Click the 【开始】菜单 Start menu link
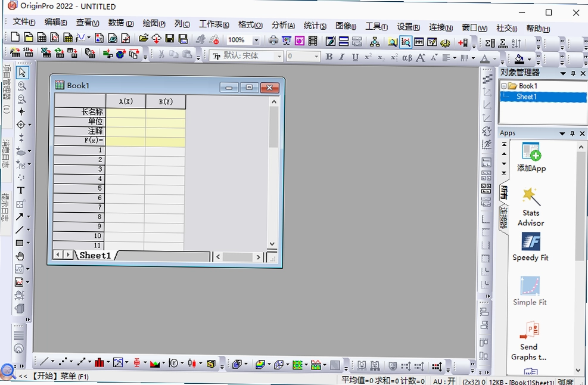The height and width of the screenshot is (385, 588). (59, 377)
